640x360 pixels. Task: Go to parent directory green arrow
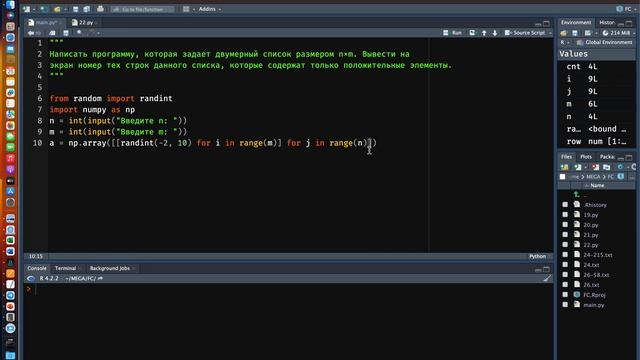[x=576, y=195]
